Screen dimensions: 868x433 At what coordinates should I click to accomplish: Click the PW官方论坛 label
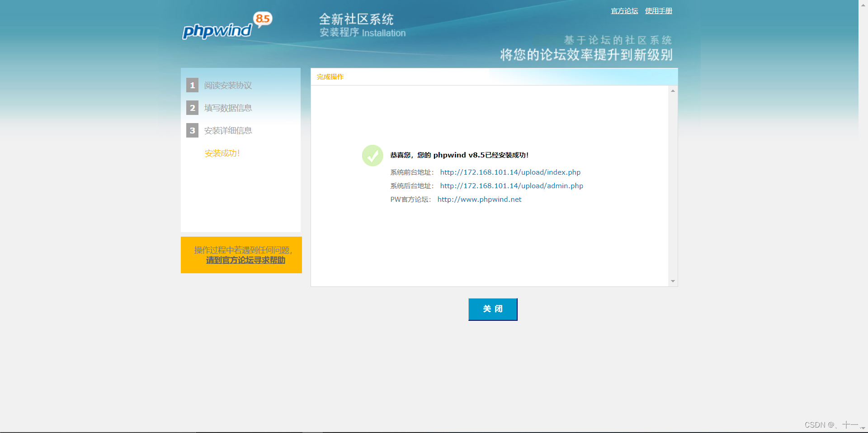click(x=410, y=200)
